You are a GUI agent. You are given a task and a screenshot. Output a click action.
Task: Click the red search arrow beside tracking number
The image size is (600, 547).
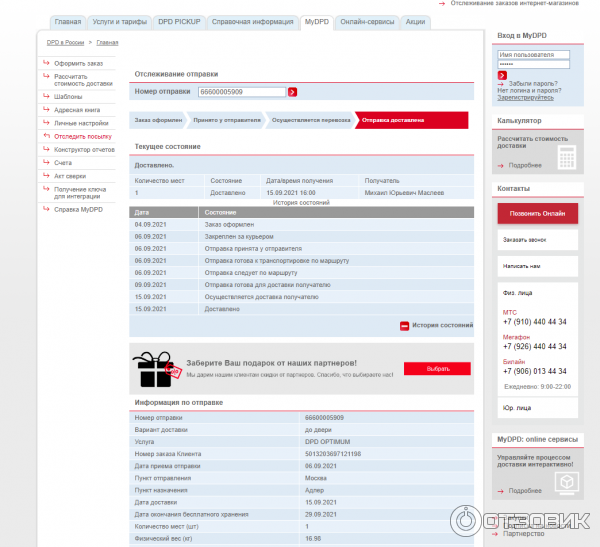[x=293, y=92]
